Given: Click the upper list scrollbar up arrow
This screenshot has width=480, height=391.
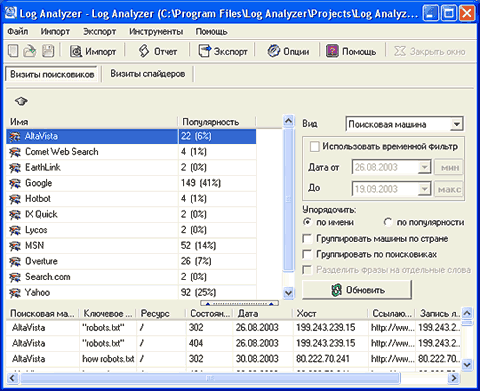Looking at the screenshot, I should pyautogui.click(x=289, y=121).
